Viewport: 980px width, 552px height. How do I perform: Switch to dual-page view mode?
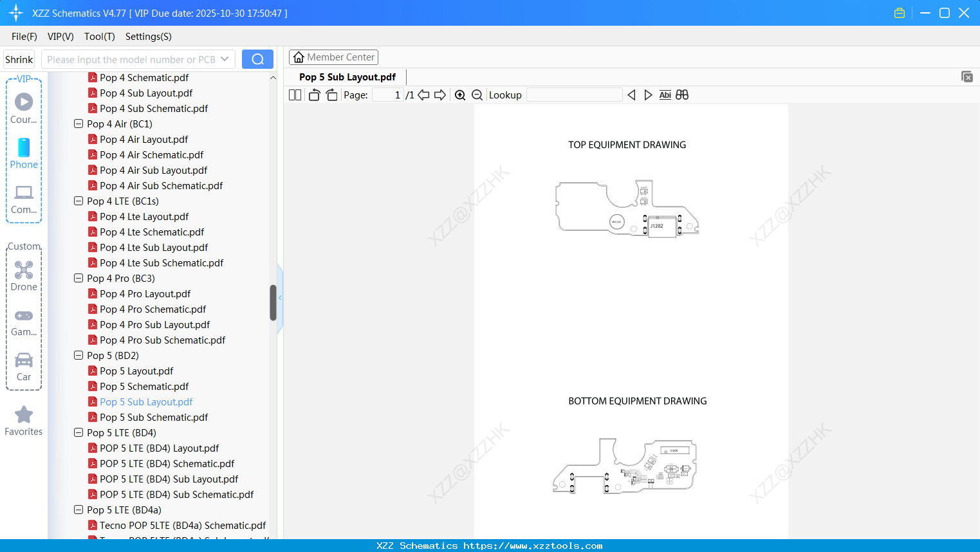[x=294, y=95]
